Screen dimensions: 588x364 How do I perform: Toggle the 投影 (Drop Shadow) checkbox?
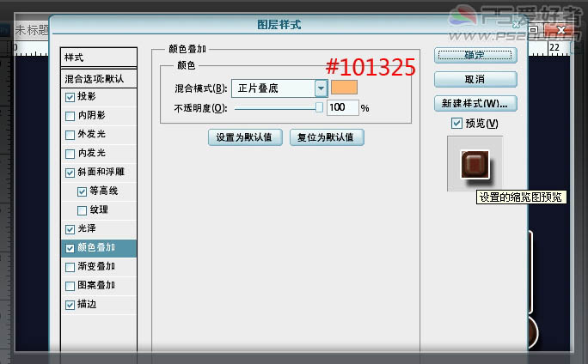pyautogui.click(x=70, y=97)
